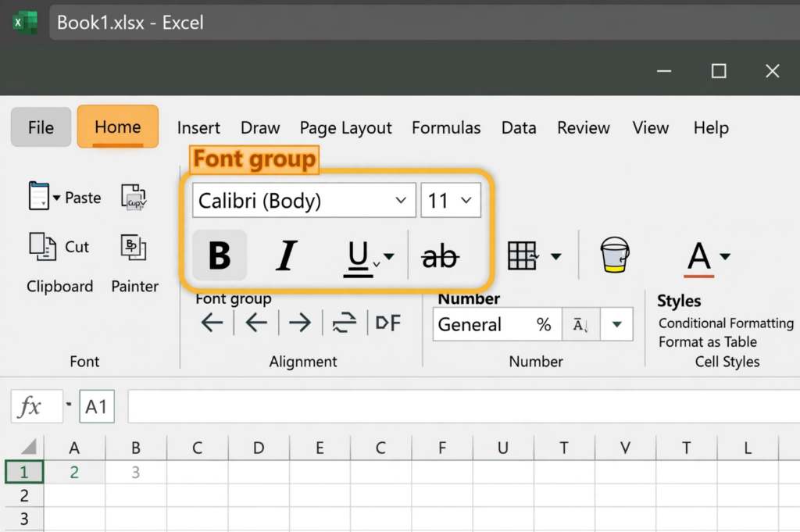Image resolution: width=800 pixels, height=532 pixels.
Task: Switch to the Formulas tab
Action: pyautogui.click(x=446, y=127)
